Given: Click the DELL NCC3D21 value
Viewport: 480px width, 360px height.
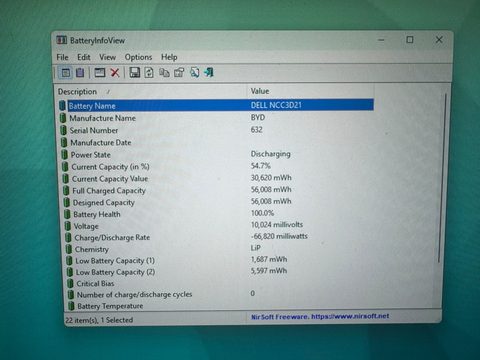Looking at the screenshot, I should tap(276, 105).
